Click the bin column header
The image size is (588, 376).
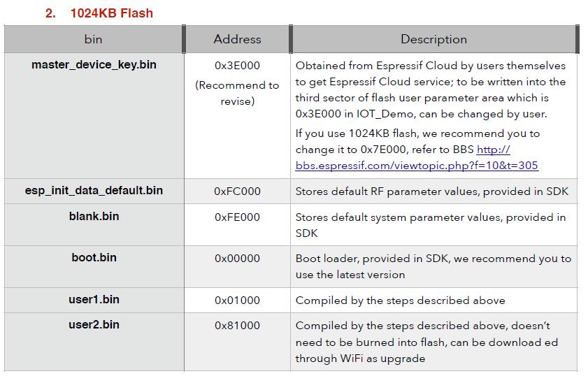click(x=94, y=39)
